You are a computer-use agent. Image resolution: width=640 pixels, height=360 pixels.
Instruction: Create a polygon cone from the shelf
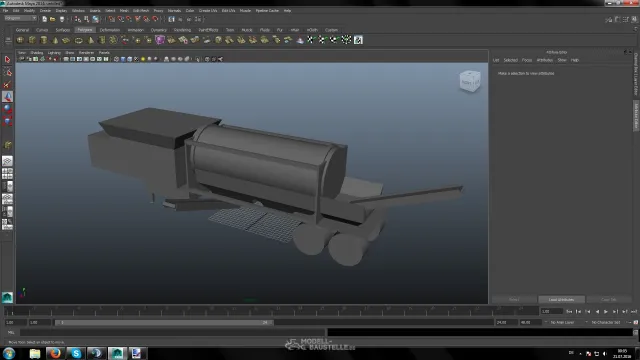click(x=56, y=40)
